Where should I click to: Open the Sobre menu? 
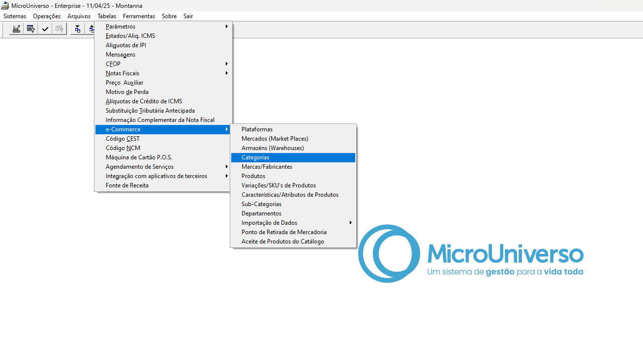click(x=169, y=16)
